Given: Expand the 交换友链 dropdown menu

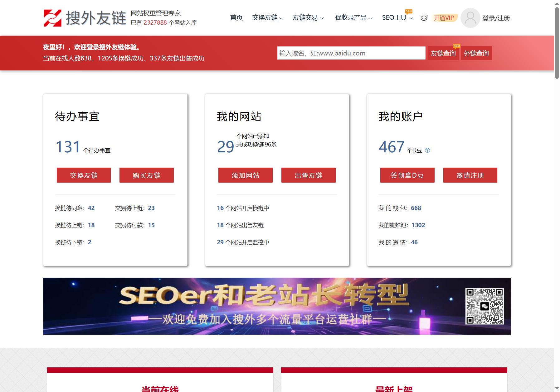Looking at the screenshot, I should (268, 18).
